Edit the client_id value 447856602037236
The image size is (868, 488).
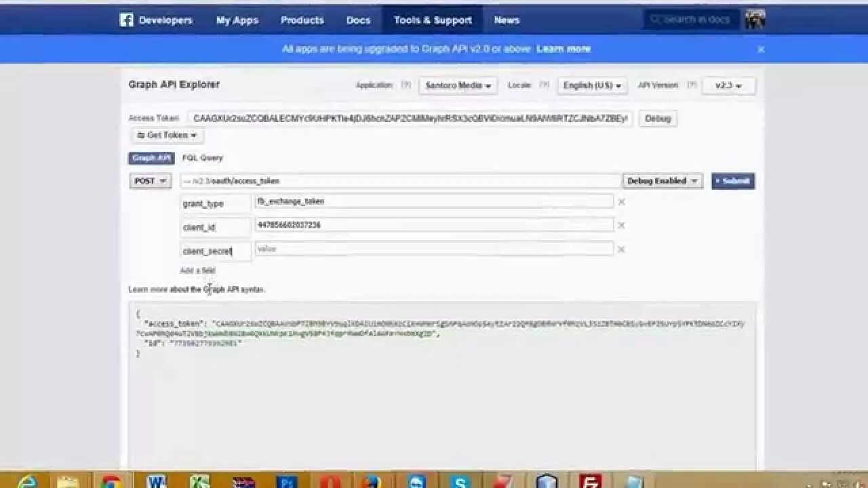(x=434, y=225)
